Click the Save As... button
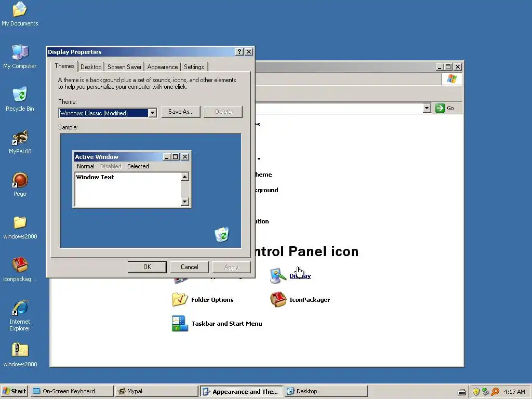 pos(181,112)
